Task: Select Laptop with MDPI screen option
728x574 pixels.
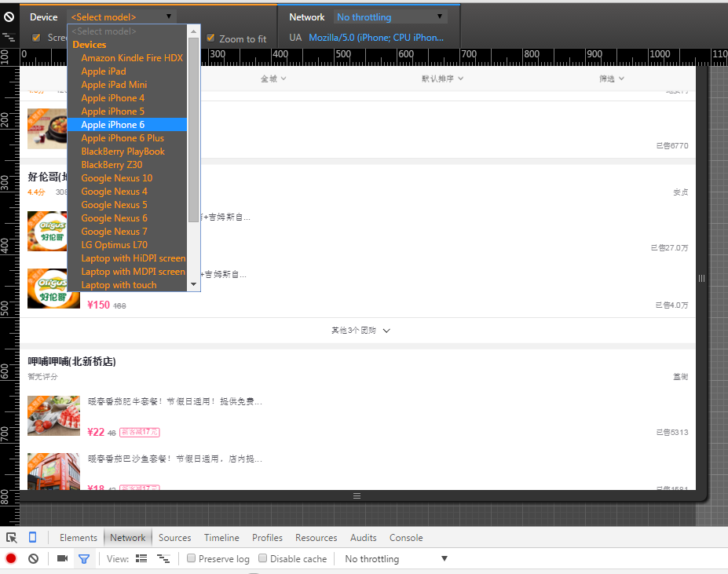Action: point(127,272)
